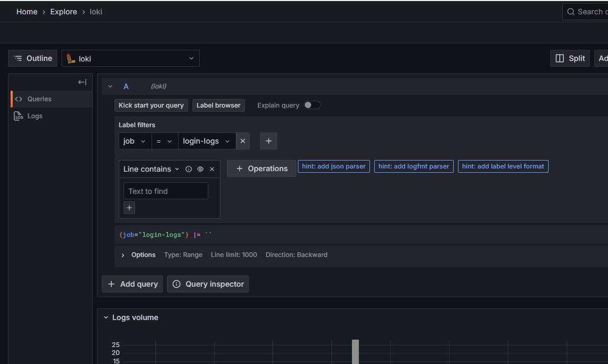608x364 pixels.
Task: Apply hint: add label level format
Action: pyautogui.click(x=503, y=166)
